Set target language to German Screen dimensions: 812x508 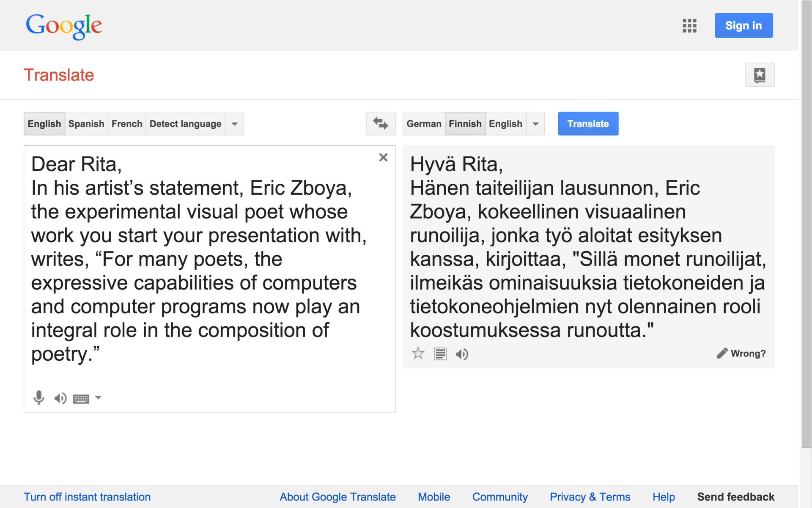(424, 124)
